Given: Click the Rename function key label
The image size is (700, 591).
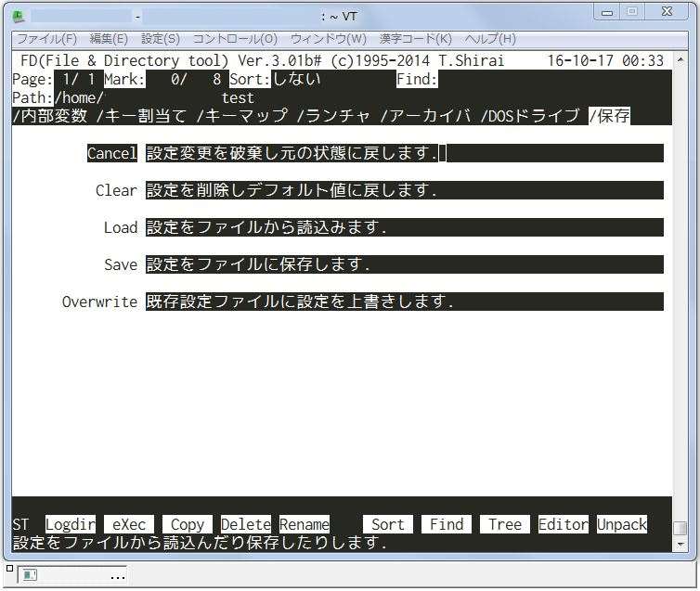Looking at the screenshot, I should (304, 524).
